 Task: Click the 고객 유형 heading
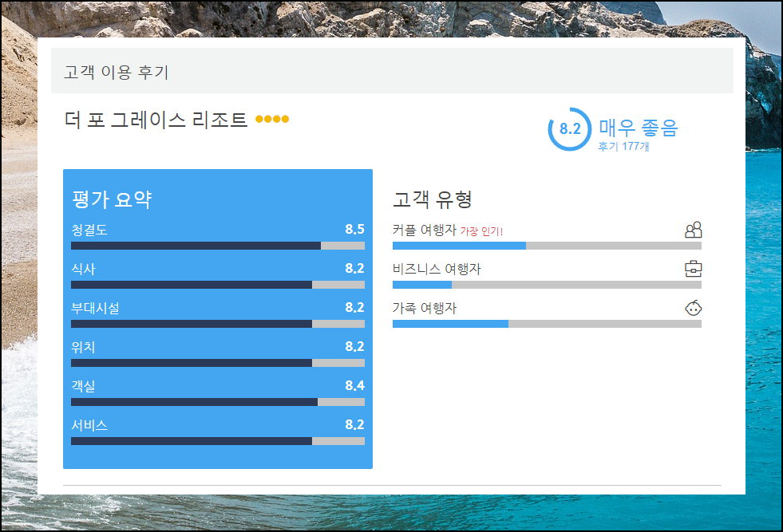pos(433,199)
